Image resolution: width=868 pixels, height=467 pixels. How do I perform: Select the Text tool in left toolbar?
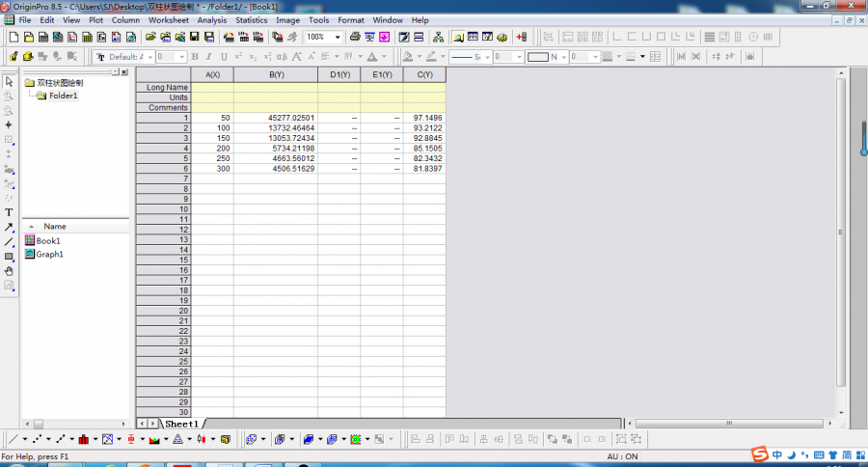tap(9, 212)
